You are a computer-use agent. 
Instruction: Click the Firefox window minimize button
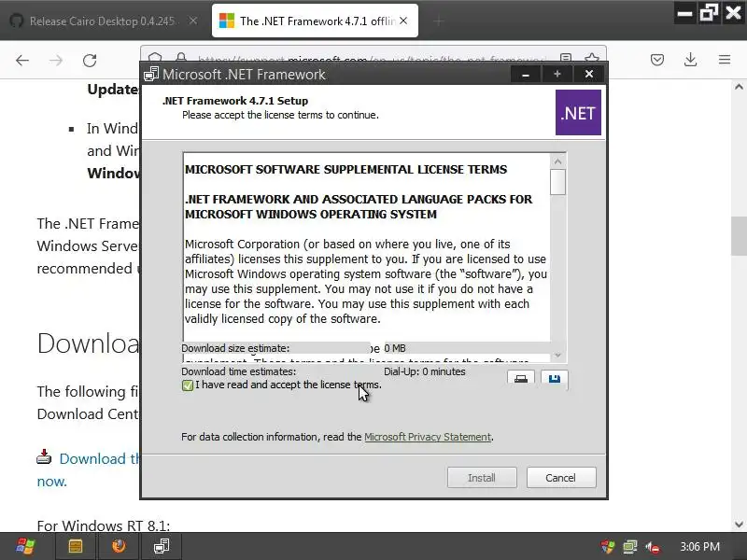(685, 12)
